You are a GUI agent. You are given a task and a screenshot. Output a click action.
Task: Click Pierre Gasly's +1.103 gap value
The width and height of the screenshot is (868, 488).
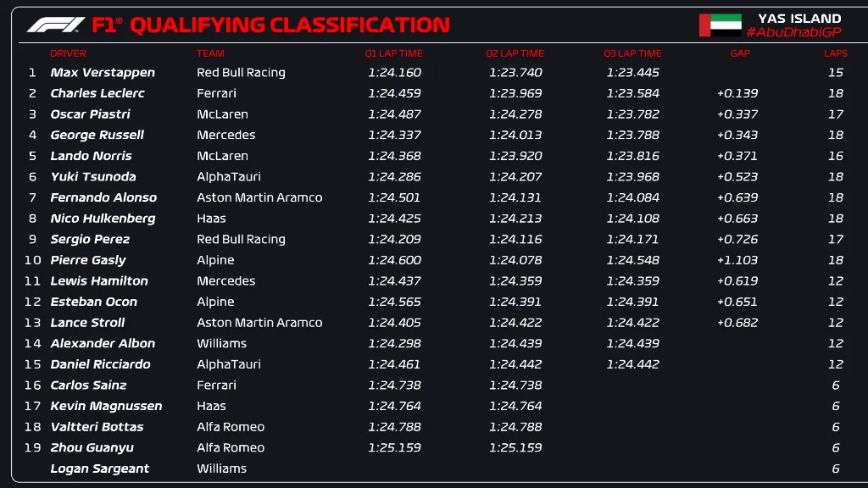[x=737, y=260]
